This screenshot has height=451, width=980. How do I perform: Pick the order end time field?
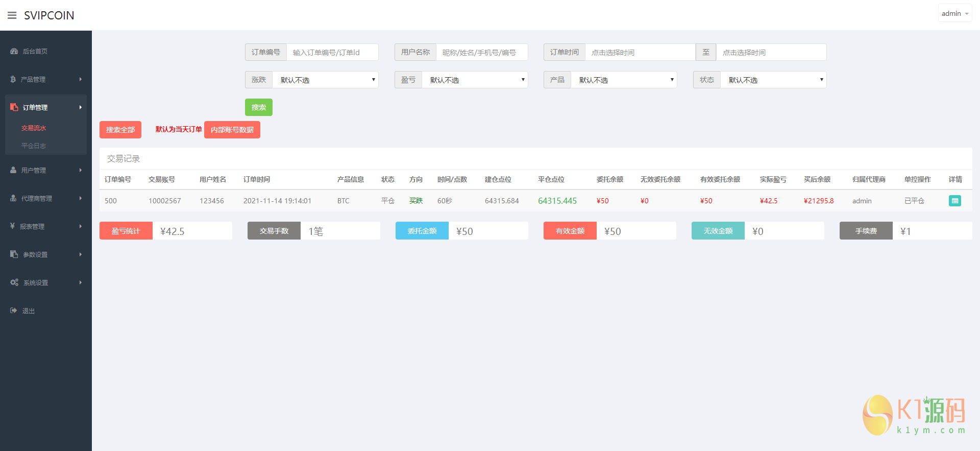point(771,52)
